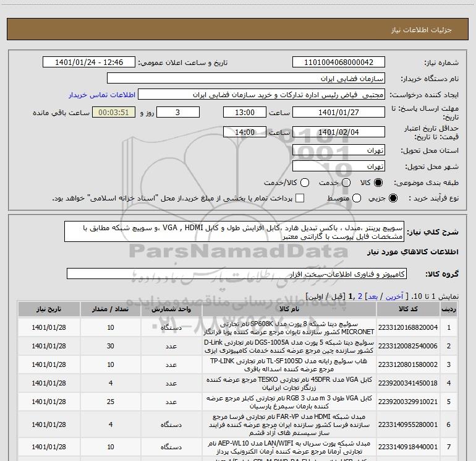Click item code 2233120801580002
The image size is (476, 461).
(x=408, y=364)
